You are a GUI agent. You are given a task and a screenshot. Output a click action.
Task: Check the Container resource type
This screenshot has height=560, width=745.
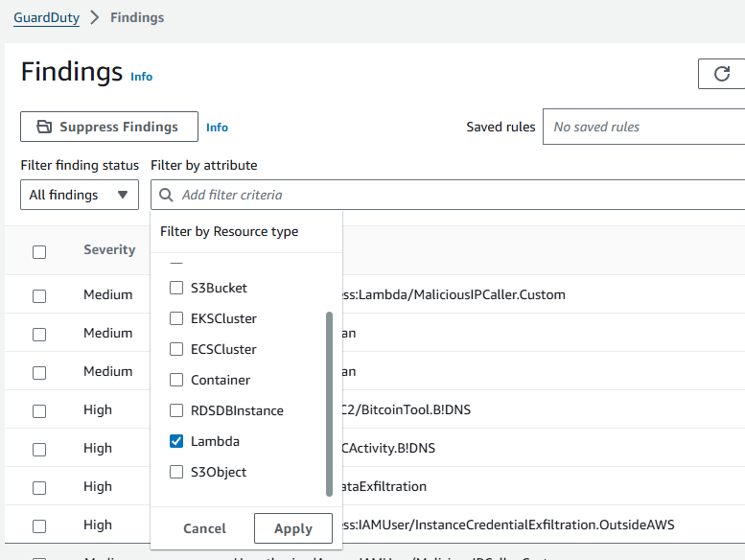176,380
